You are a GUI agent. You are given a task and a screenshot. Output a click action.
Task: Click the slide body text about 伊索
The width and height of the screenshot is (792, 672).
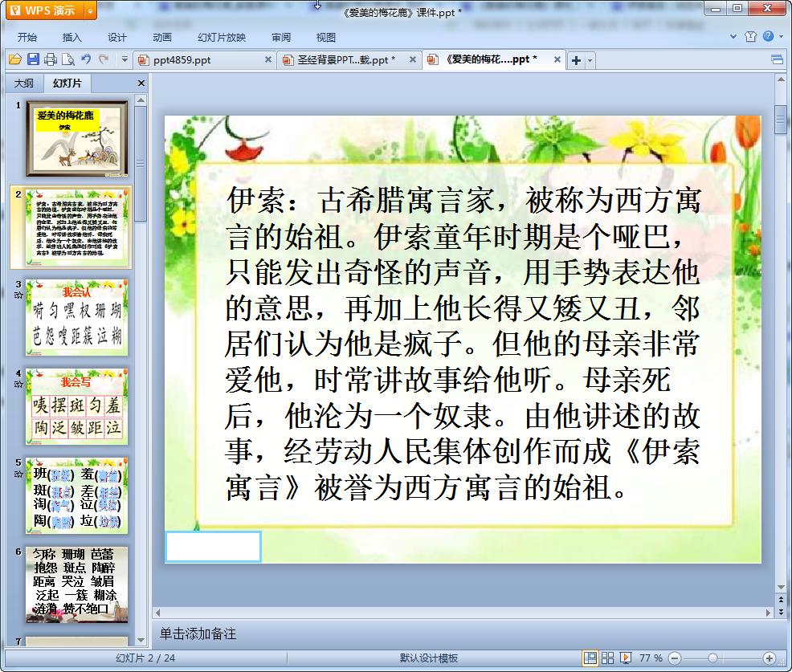pos(463,344)
